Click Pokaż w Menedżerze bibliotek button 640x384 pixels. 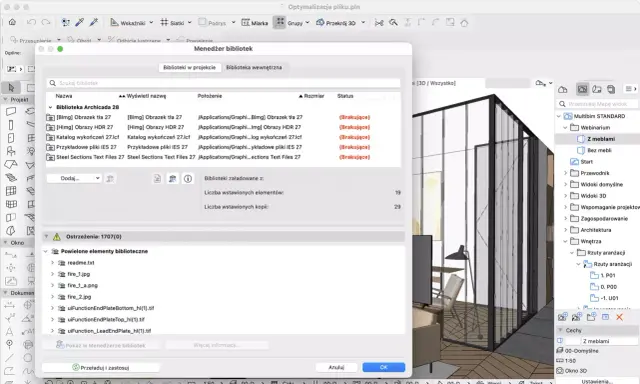(x=101, y=345)
